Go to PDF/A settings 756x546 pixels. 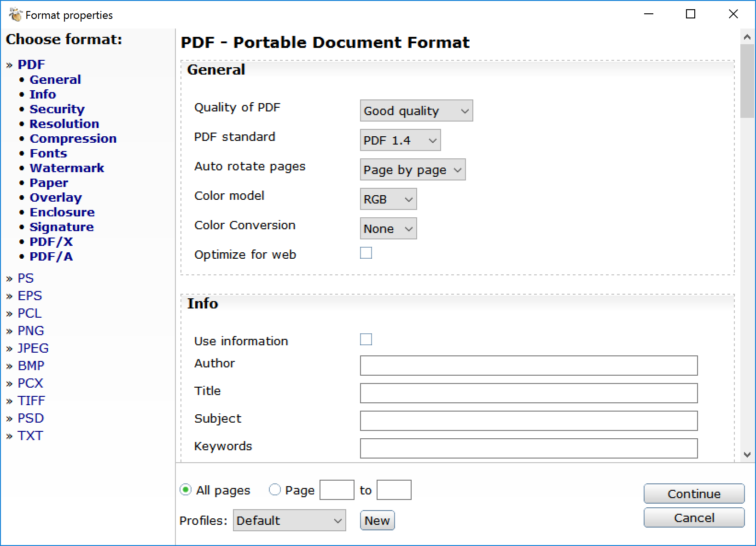(51, 256)
